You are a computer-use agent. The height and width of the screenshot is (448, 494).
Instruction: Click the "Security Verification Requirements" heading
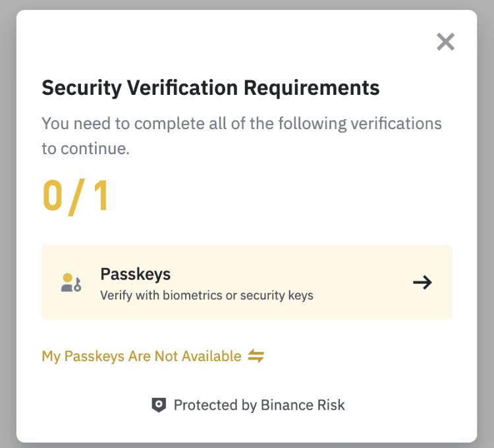pyautogui.click(x=211, y=88)
